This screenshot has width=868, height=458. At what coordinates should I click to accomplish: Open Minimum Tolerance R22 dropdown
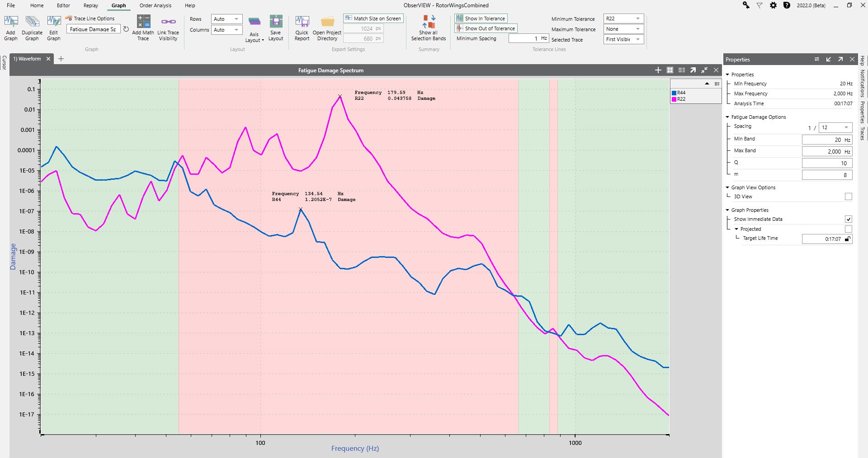[x=623, y=19]
